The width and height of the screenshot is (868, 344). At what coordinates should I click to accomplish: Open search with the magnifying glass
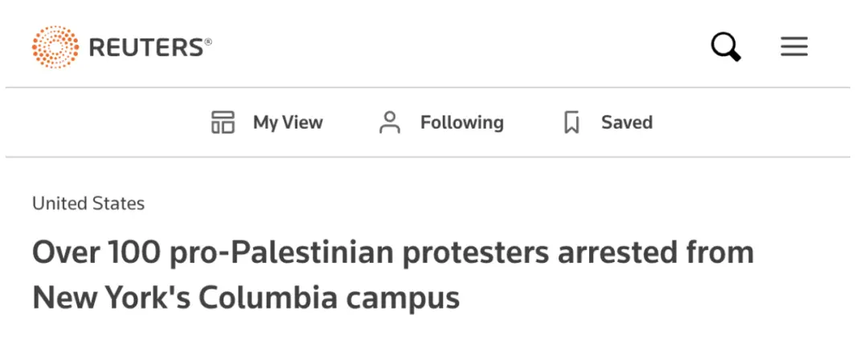click(x=726, y=47)
